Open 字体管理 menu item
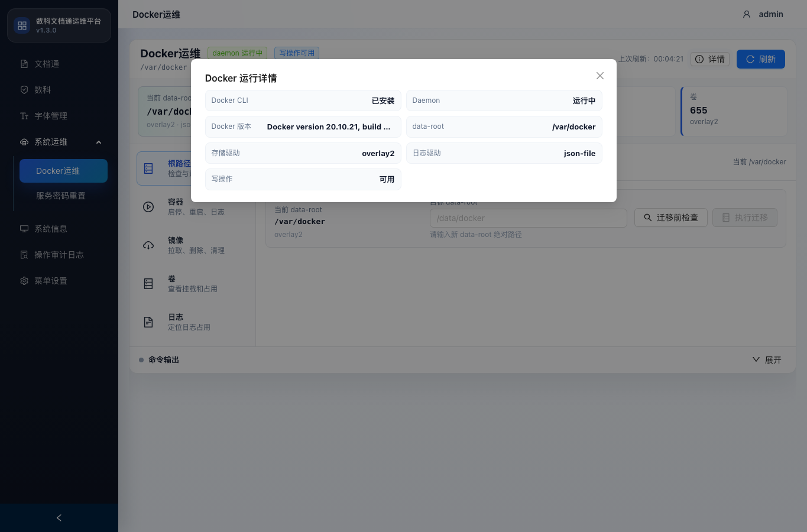This screenshot has height=532, width=807. tap(59, 116)
